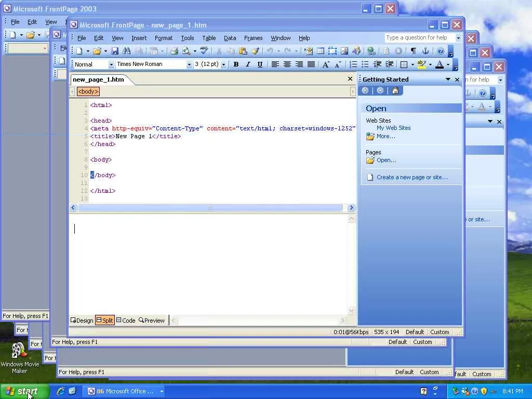
Task: Save the page with floppy disk icon
Action: [x=115, y=51]
